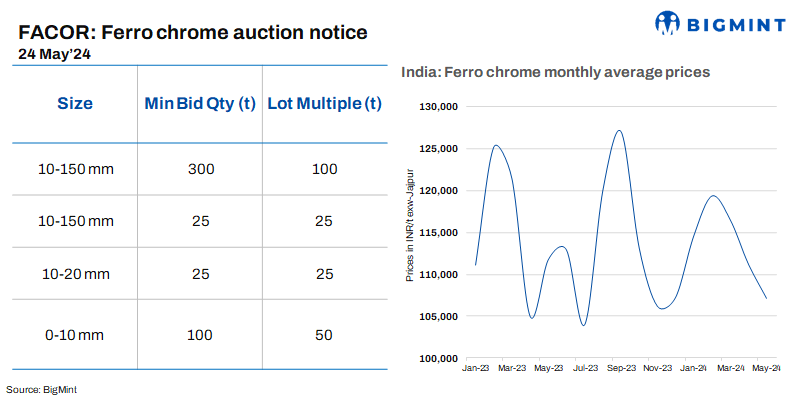Select the Nov-23 x-axis label
This screenshot has width=804, height=401.
[x=657, y=369]
